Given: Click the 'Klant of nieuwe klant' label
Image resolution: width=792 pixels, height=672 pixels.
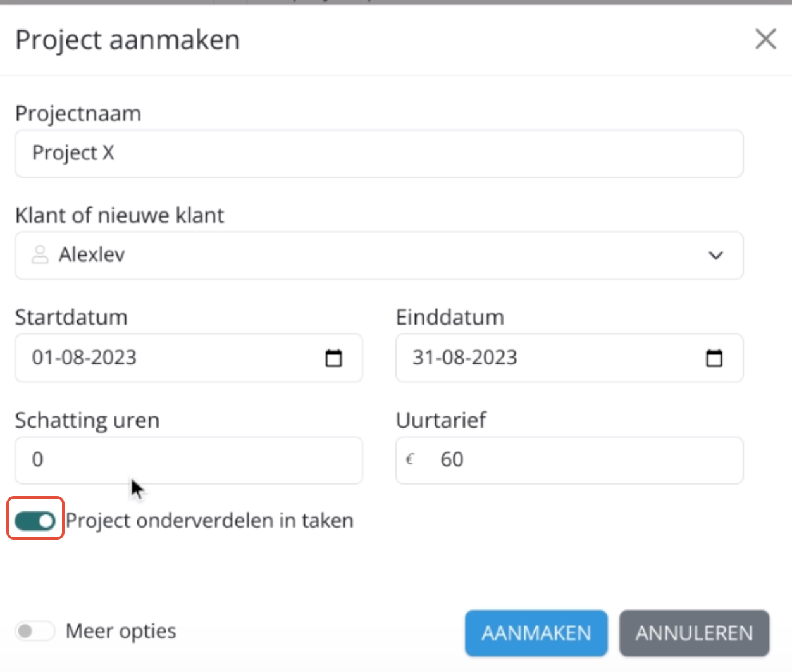Looking at the screenshot, I should pos(120,216).
